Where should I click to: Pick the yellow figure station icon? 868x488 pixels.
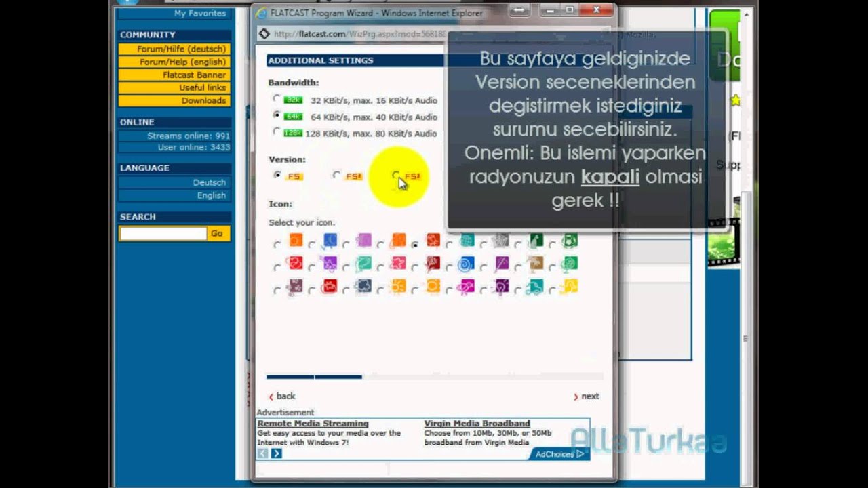click(x=570, y=287)
